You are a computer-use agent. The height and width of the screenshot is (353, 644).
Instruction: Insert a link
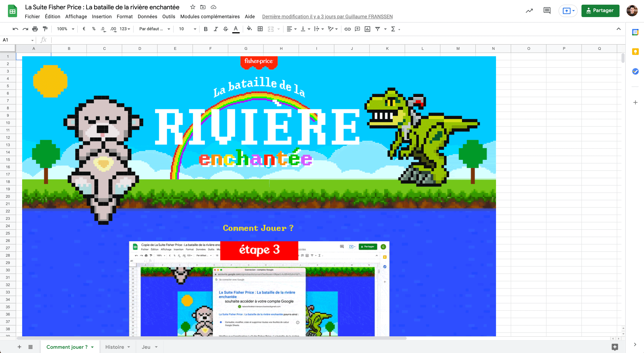347,29
